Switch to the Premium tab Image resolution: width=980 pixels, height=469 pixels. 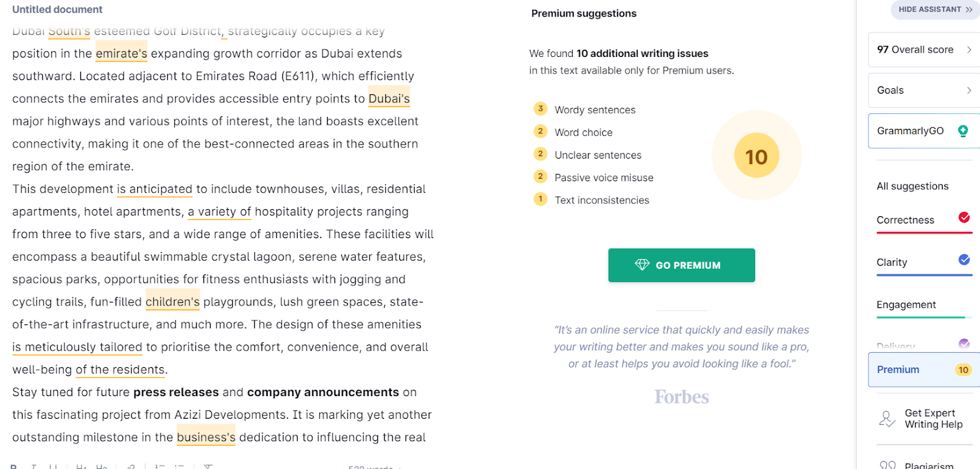pyautogui.click(x=899, y=370)
